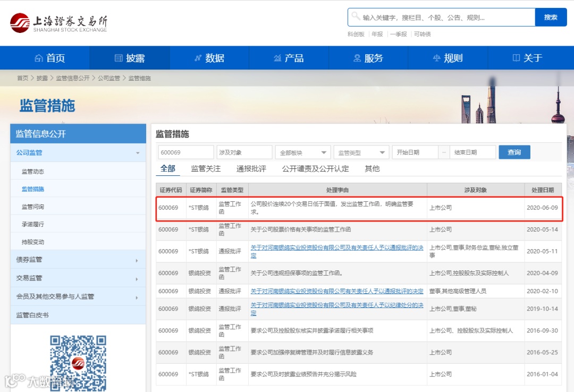Open the 产品 products navigation item
Image resolution: width=574 pixels, height=392 pixels.
click(x=289, y=58)
